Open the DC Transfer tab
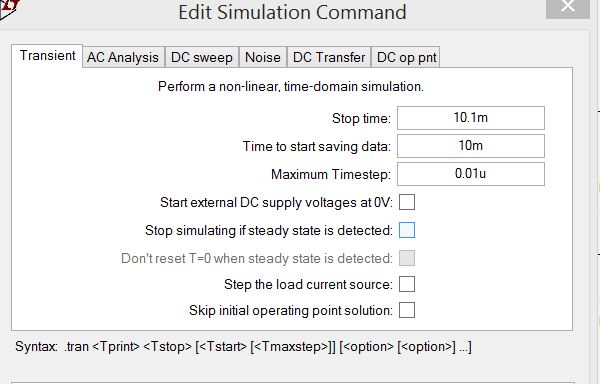This screenshot has width=600, height=384. [329, 57]
